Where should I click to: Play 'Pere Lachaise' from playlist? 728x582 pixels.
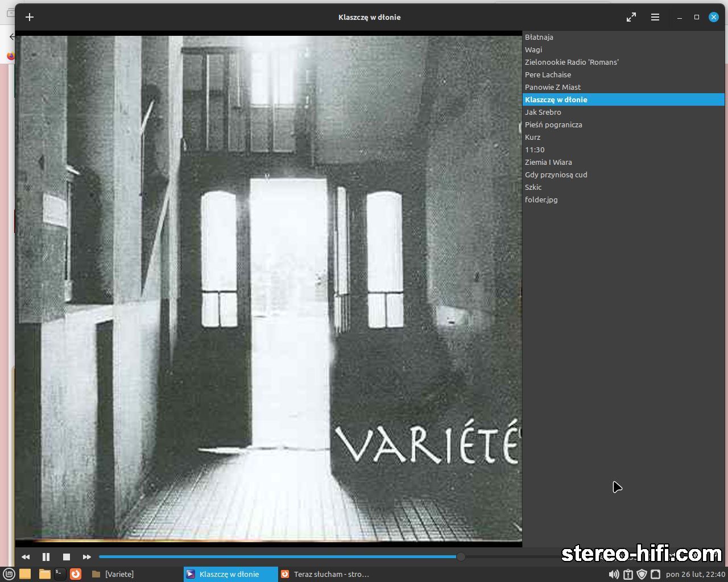click(x=623, y=74)
